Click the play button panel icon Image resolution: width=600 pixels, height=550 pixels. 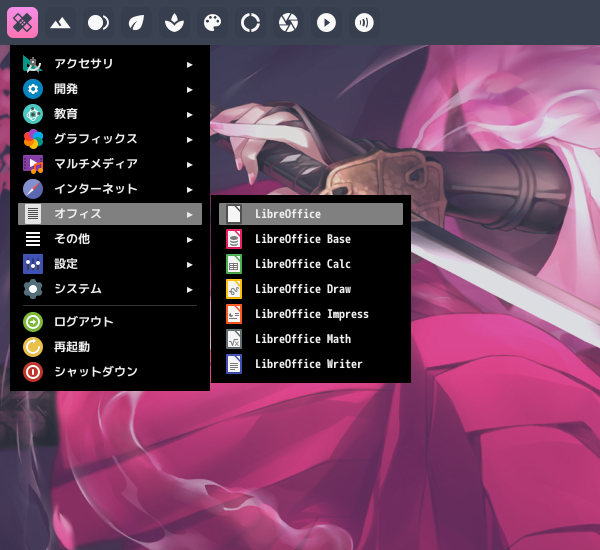click(x=326, y=23)
